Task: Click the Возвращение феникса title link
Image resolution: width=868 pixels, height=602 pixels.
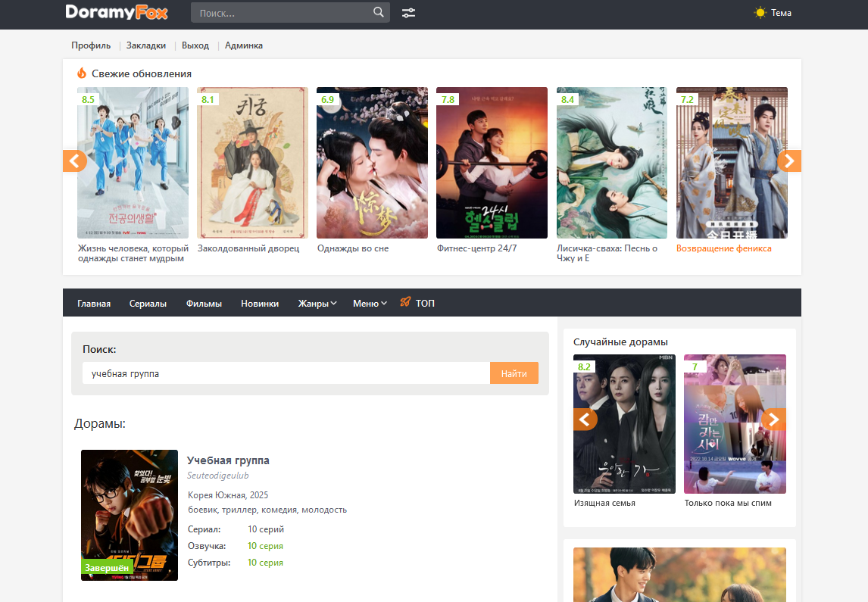Action: point(723,248)
